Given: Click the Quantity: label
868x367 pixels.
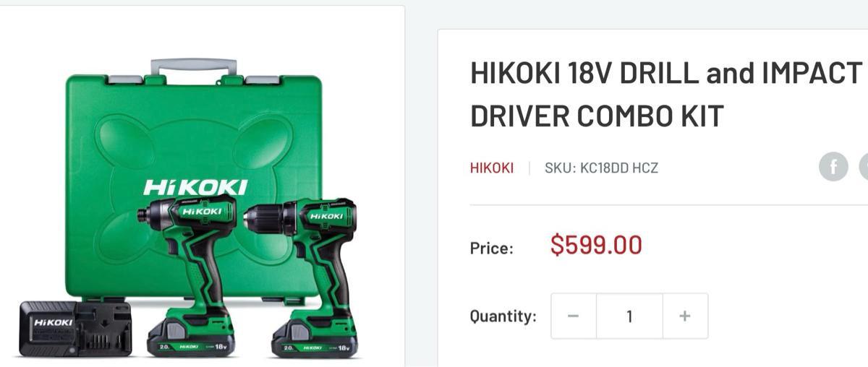Looking at the screenshot, I should point(503,316).
